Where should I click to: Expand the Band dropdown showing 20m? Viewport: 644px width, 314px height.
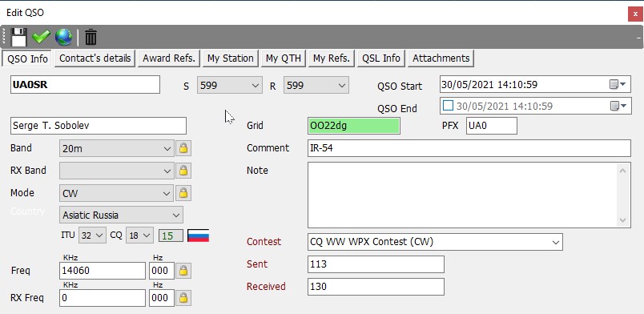(x=167, y=148)
